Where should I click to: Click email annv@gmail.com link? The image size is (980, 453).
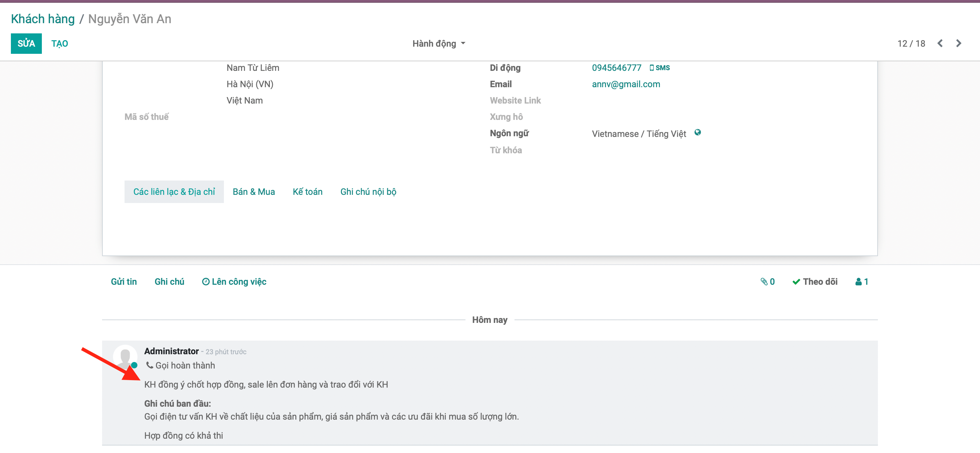click(x=626, y=84)
